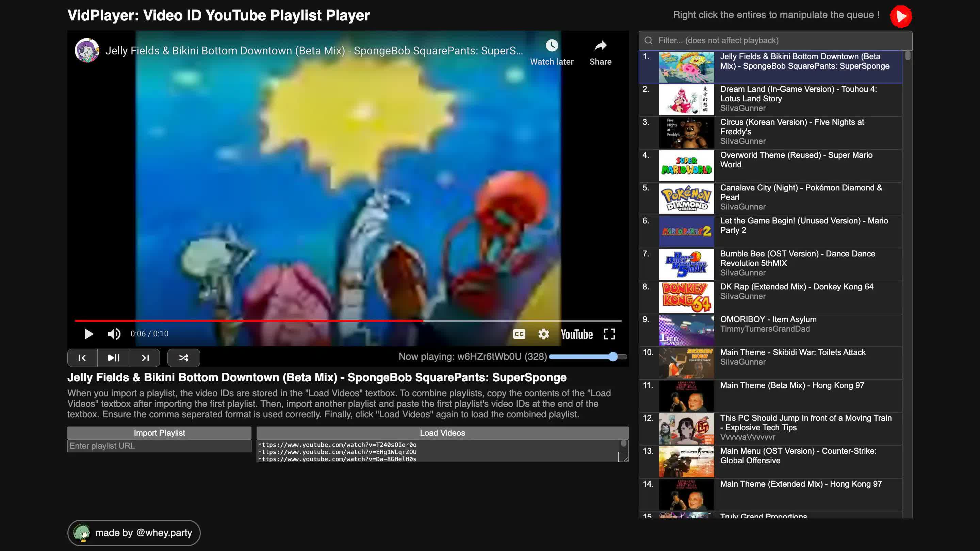980x551 pixels.
Task: Click the fullscreen expand icon
Action: pos(610,334)
